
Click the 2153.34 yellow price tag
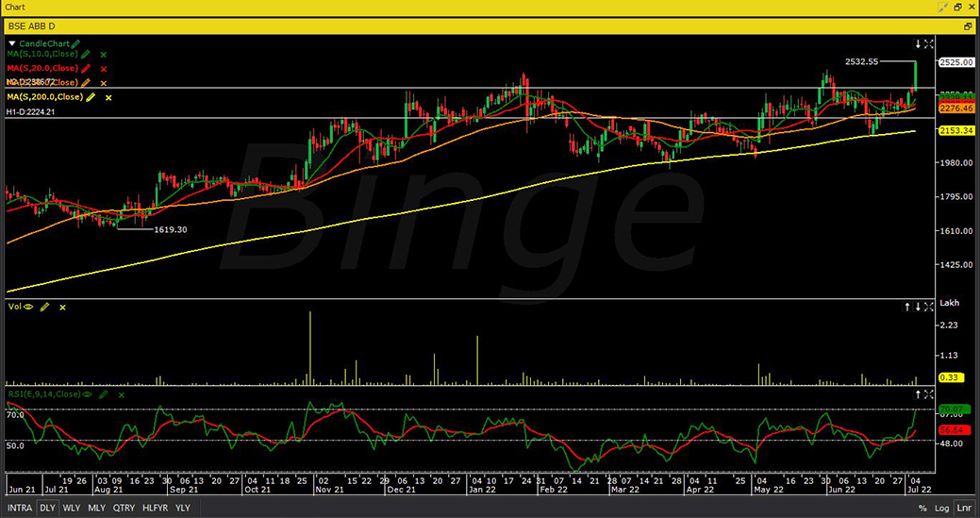pos(956,130)
